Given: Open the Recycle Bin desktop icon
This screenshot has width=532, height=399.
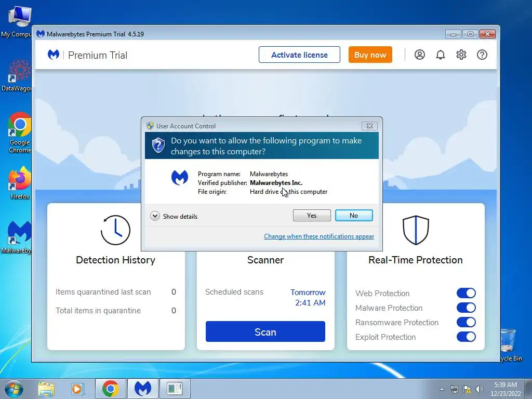Looking at the screenshot, I should pyautogui.click(x=510, y=345).
